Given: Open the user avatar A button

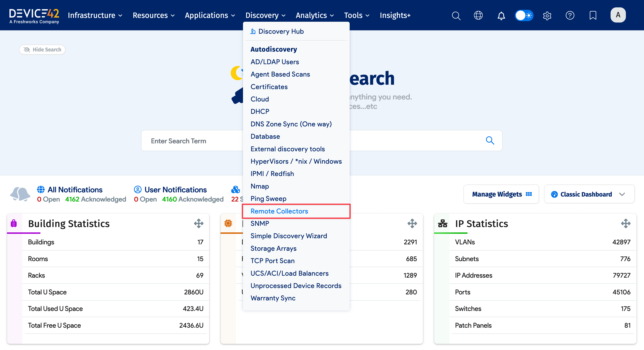Looking at the screenshot, I should coord(618,15).
